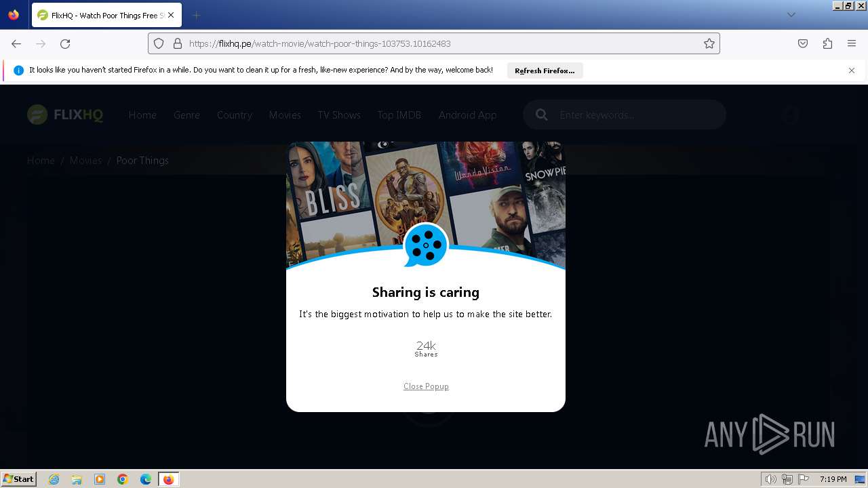Expand the list all tabs chevron

(791, 15)
